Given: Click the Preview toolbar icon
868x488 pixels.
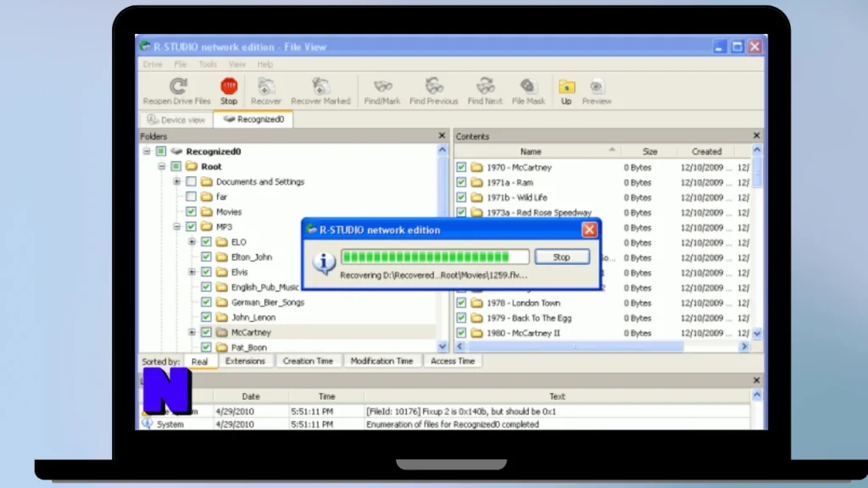Looking at the screenshot, I should (596, 86).
